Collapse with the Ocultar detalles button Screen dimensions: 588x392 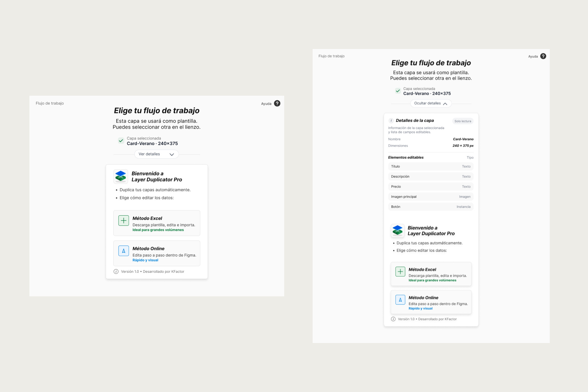pyautogui.click(x=431, y=103)
